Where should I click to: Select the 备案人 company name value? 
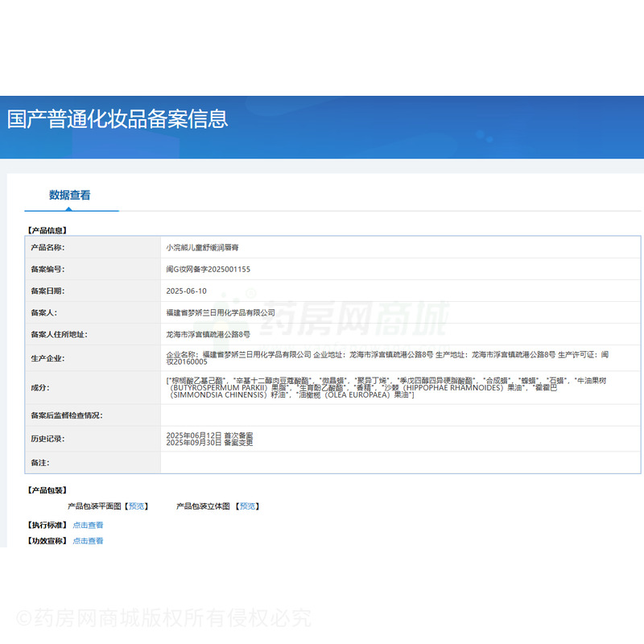click(x=221, y=312)
